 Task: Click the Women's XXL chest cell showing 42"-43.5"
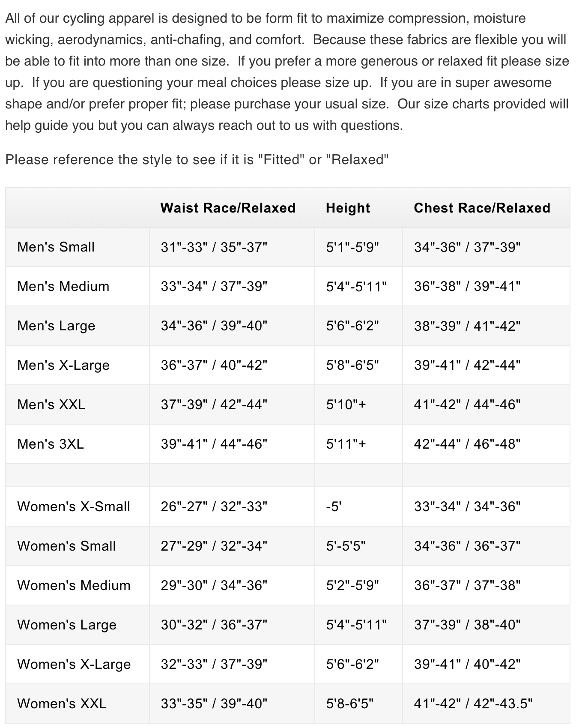(x=473, y=704)
